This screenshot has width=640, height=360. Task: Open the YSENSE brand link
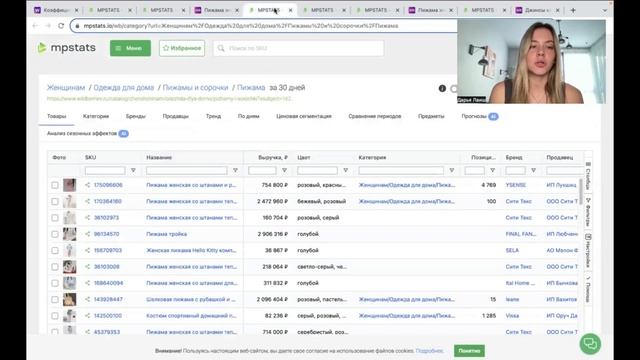(516, 185)
